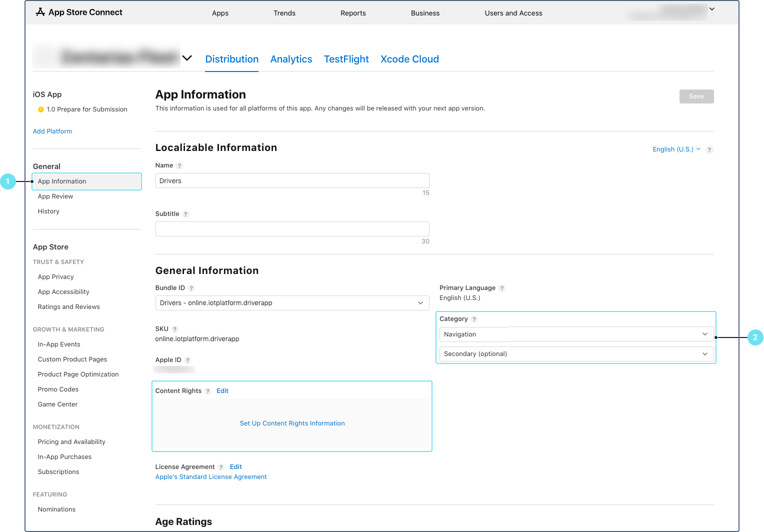Image resolution: width=764 pixels, height=532 pixels.
Task: Click the help icon beside Primary Language
Action: tap(502, 288)
